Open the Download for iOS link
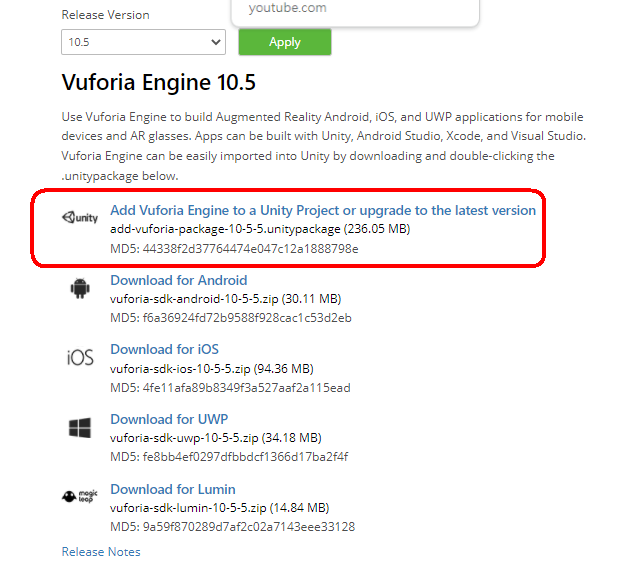Image resolution: width=631 pixels, height=566 pixels. click(x=165, y=349)
